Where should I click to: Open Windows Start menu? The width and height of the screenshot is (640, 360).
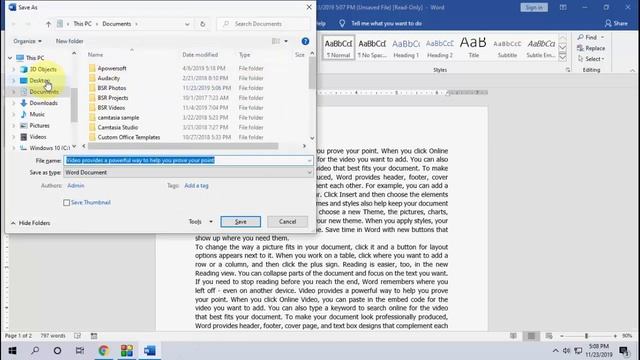(13, 351)
